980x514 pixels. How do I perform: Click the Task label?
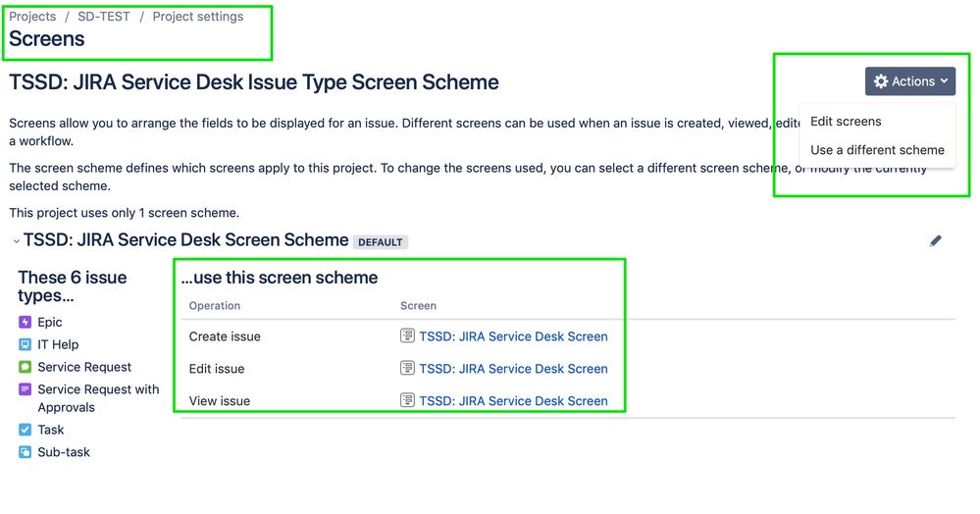(51, 430)
